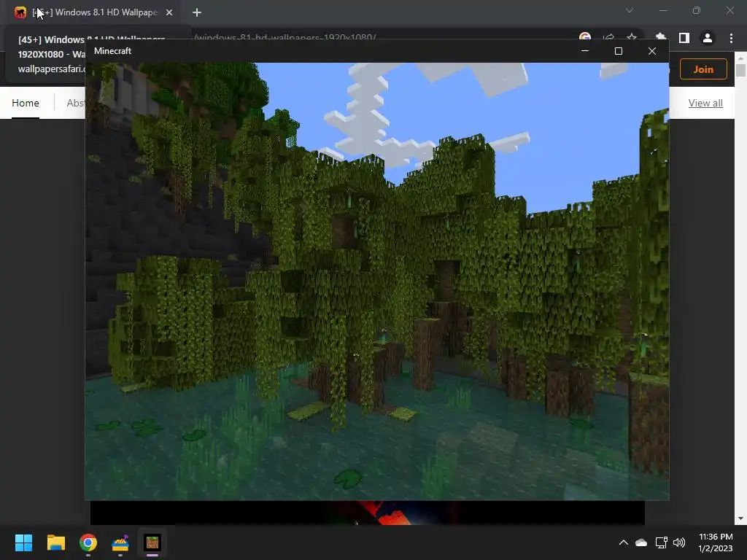Screen dimensions: 747x560
Task: Click the Chrome page vertical scrollbar
Action: [x=740, y=69]
